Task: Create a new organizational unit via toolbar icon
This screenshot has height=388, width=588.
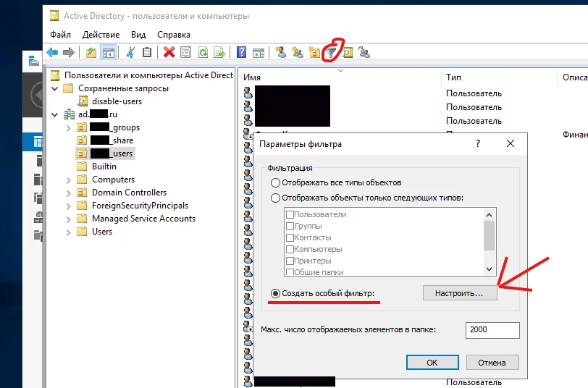Action: (x=314, y=52)
